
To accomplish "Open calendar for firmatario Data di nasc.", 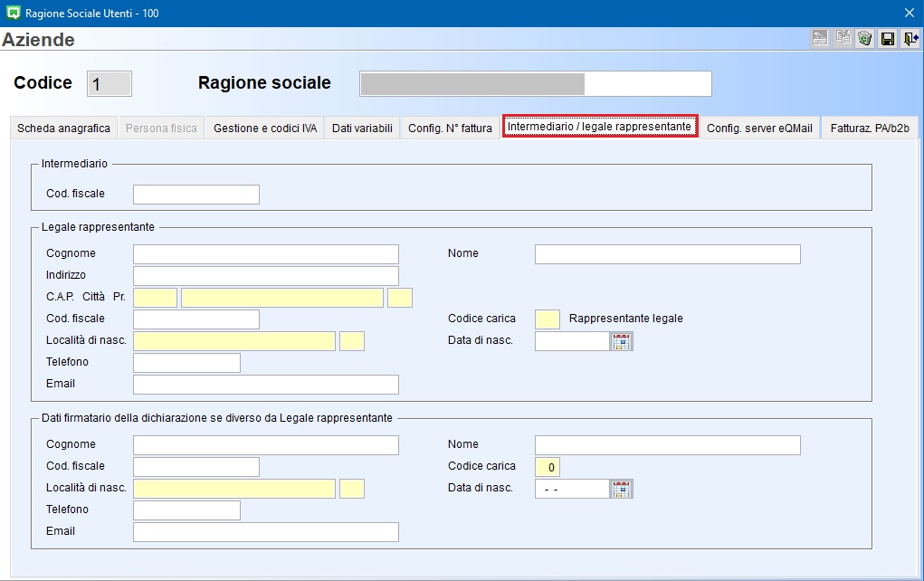I will (621, 489).
